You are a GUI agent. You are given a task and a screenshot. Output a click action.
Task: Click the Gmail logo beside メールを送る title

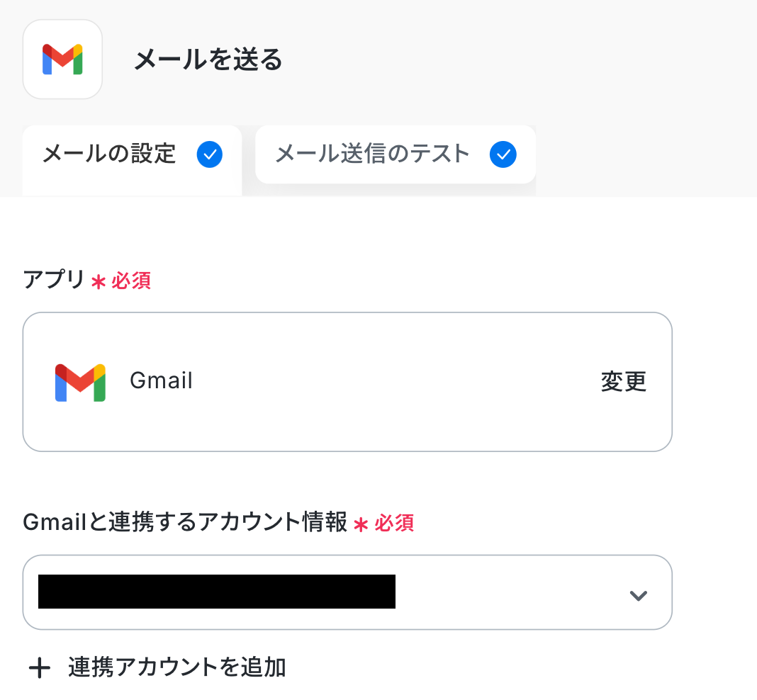click(62, 60)
